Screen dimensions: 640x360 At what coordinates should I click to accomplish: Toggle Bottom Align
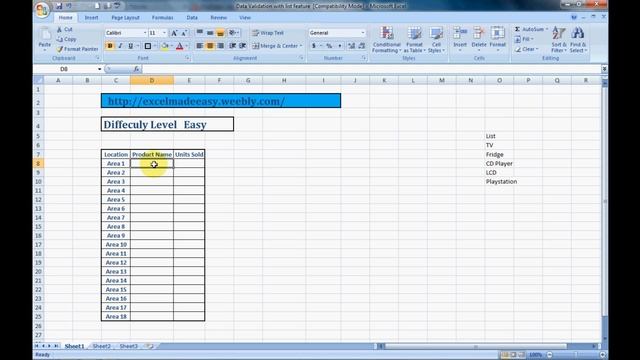click(x=220, y=33)
